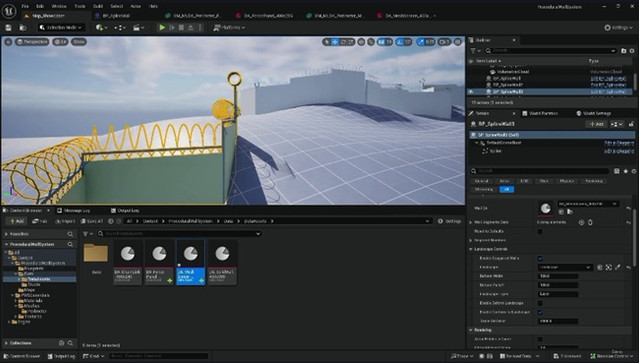Open the content filter funnel dropdown
Screen dimensions: 639x363
(88, 234)
